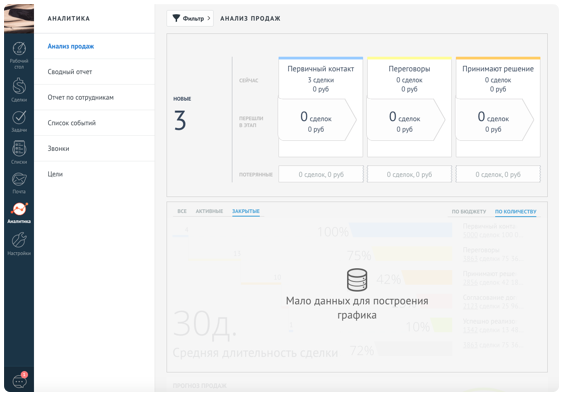This screenshot has height=396, width=563.
Task: Switch to ВСЕ deals tab
Action: pyautogui.click(x=182, y=211)
